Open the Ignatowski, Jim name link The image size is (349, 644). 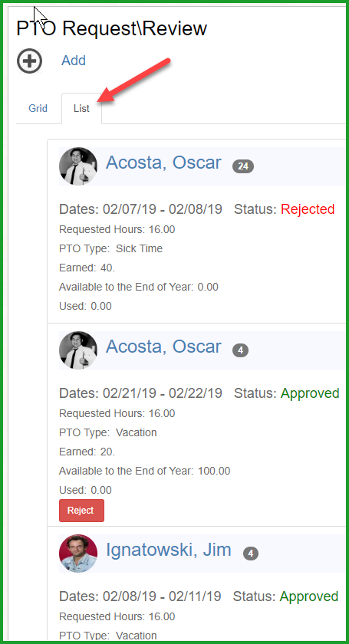169,550
